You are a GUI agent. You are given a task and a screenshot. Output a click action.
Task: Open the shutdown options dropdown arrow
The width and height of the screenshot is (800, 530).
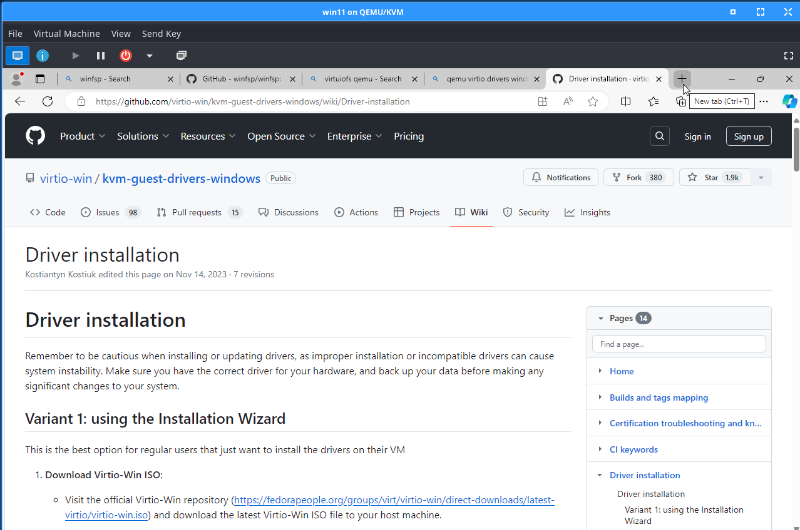point(149,56)
